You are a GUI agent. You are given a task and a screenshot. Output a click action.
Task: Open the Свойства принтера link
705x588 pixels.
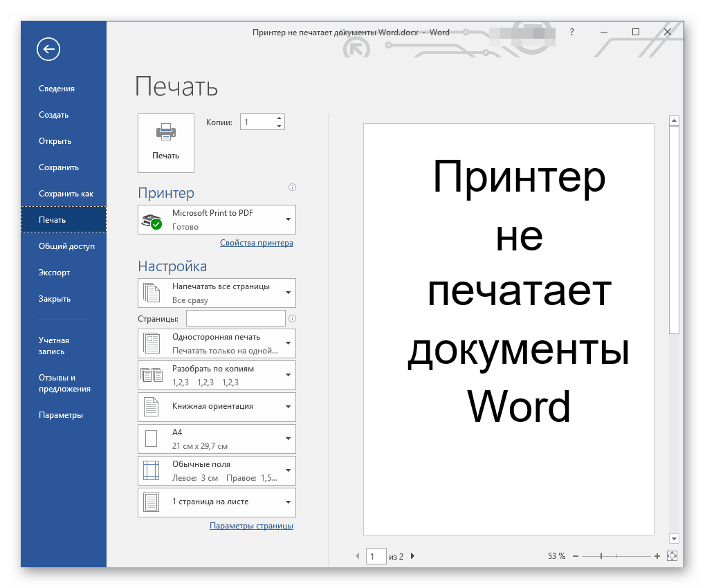(256, 243)
